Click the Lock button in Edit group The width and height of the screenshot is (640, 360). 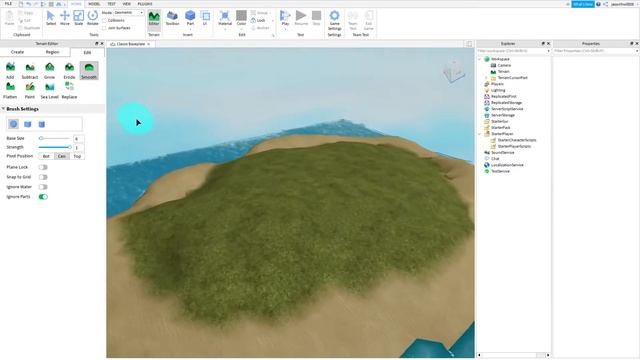(258, 20)
